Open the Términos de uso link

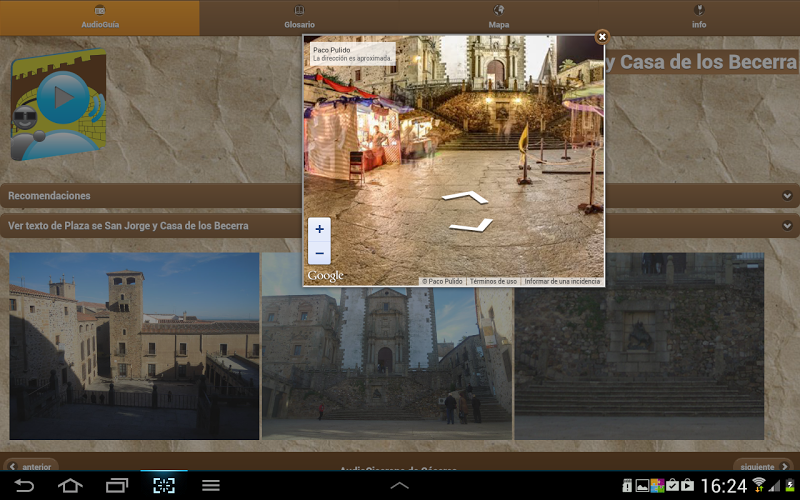pyautogui.click(x=493, y=282)
